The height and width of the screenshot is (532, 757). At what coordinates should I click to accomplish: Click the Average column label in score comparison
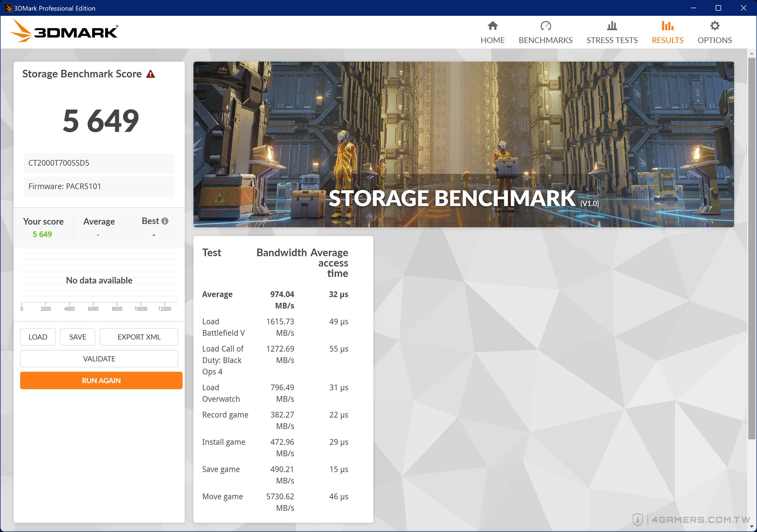99,221
